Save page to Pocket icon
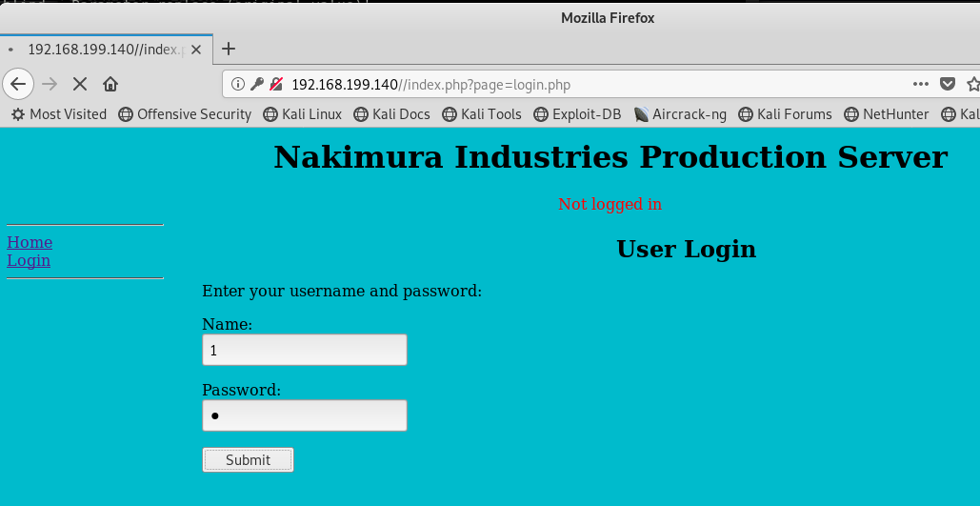 (948, 84)
